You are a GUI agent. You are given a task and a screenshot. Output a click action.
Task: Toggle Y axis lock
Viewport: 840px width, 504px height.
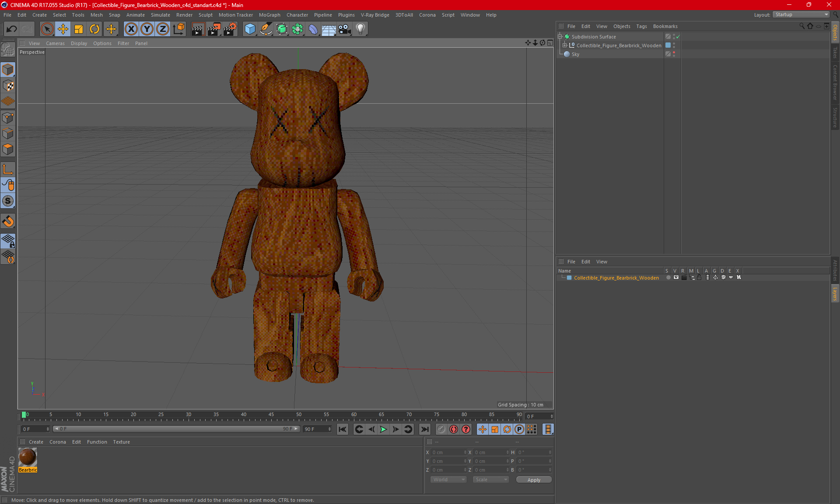(x=147, y=29)
